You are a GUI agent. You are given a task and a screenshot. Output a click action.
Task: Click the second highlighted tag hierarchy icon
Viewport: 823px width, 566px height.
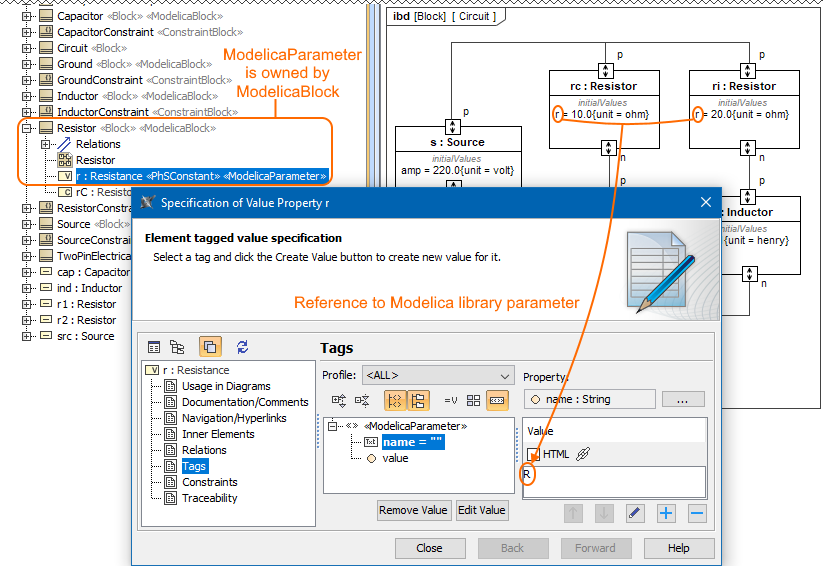[418, 401]
